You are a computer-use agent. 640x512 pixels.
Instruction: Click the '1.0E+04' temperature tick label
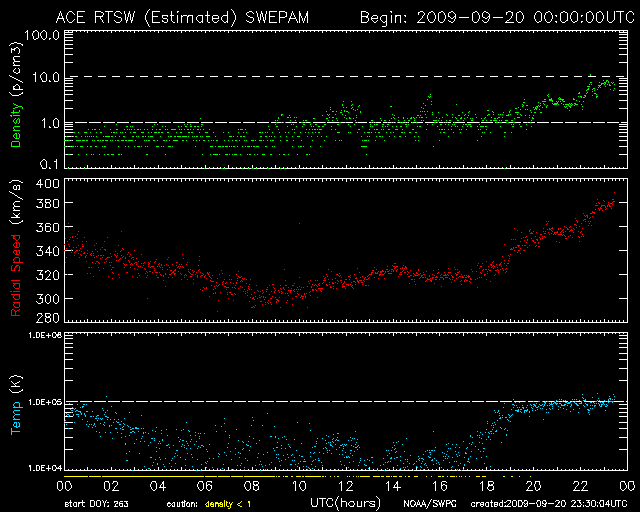click(45, 468)
